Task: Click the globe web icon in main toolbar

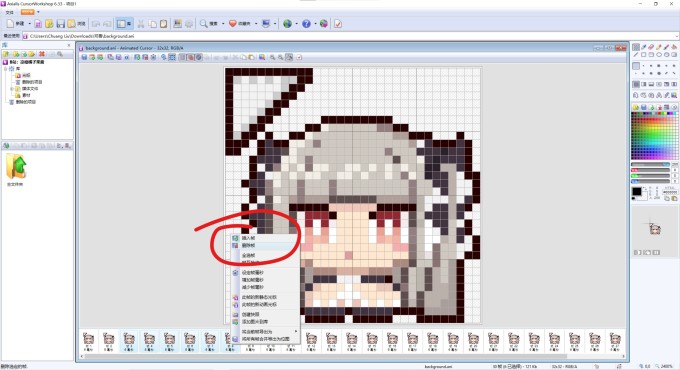Action: (x=287, y=24)
